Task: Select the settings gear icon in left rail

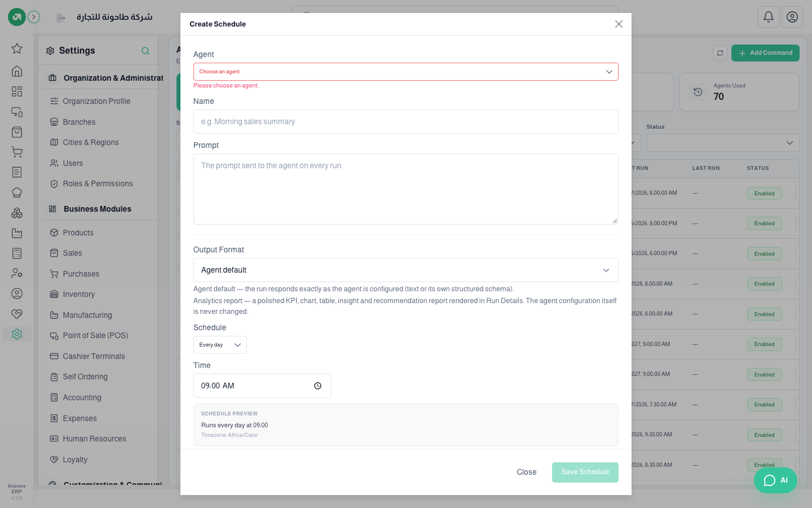Action: (x=17, y=334)
